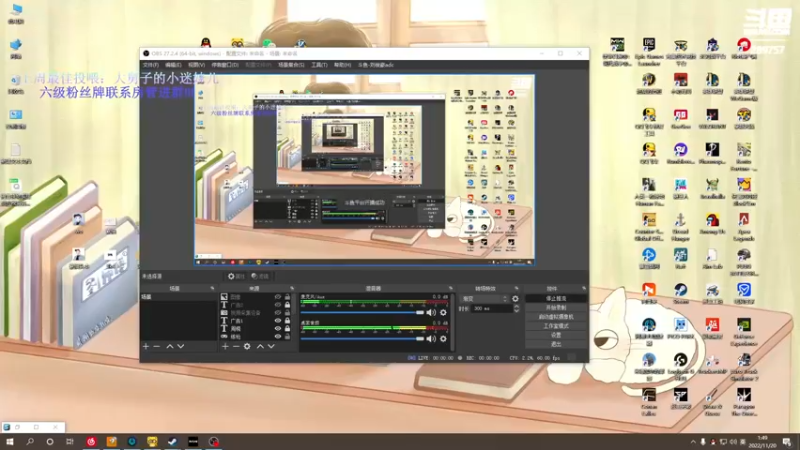Move source up in Sources panel
800x450 pixels.
[260, 346]
